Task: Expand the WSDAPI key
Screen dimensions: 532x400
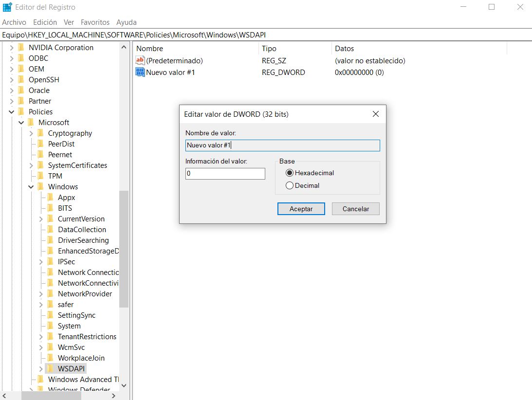Action: (41, 368)
